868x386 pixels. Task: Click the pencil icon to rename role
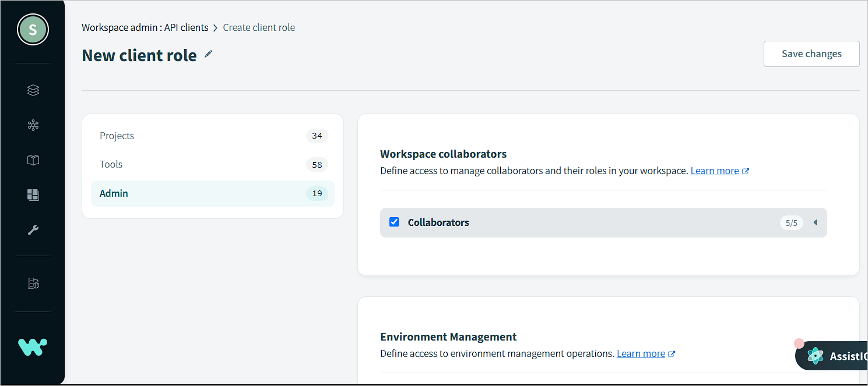[209, 54]
